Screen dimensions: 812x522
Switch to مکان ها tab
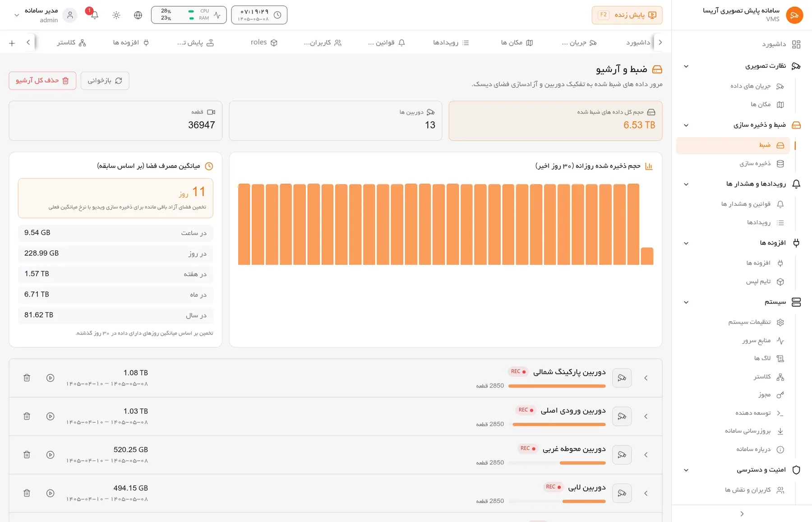517,42
